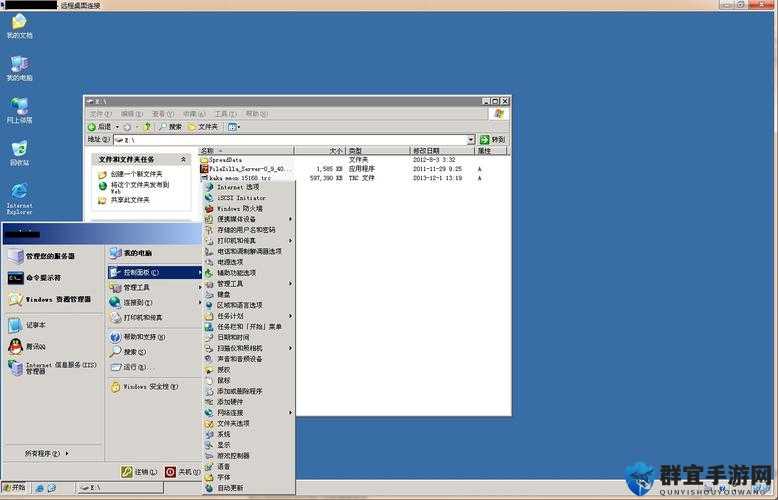Open 存储的用户名和密码 item
The width and height of the screenshot is (778, 500).
click(x=249, y=230)
